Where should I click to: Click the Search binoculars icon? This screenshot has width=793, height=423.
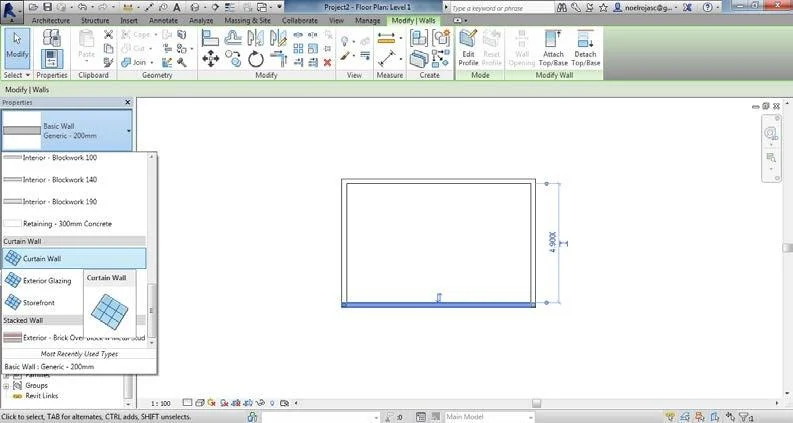(561, 8)
